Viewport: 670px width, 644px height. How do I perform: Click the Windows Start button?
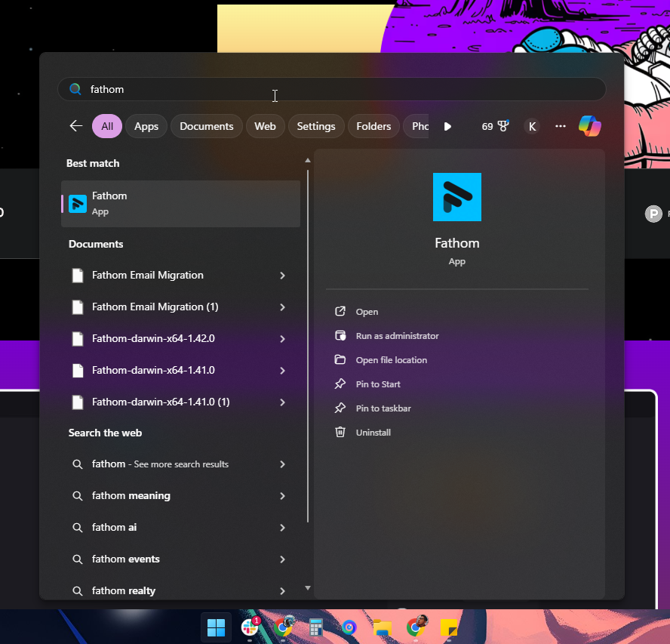(216, 627)
